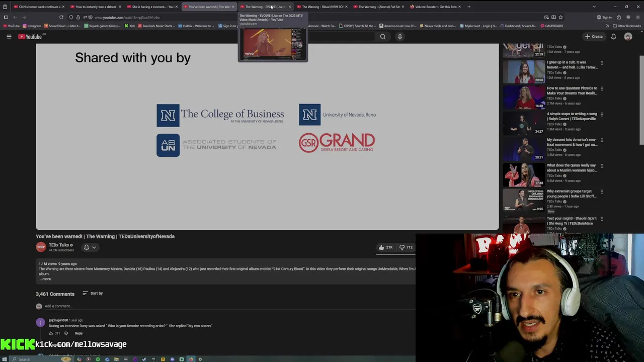Open the settings gear on the taskbar
Viewport: 644px width, 362px height.
[200, 359]
